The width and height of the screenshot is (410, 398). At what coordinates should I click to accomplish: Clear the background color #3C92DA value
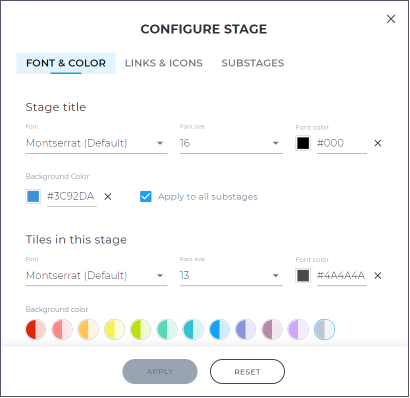(108, 197)
